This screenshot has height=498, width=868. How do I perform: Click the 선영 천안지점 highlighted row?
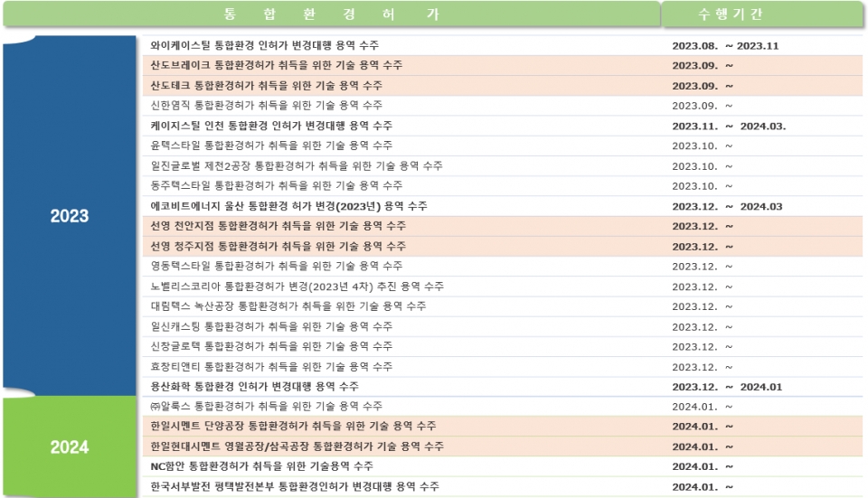click(x=278, y=226)
